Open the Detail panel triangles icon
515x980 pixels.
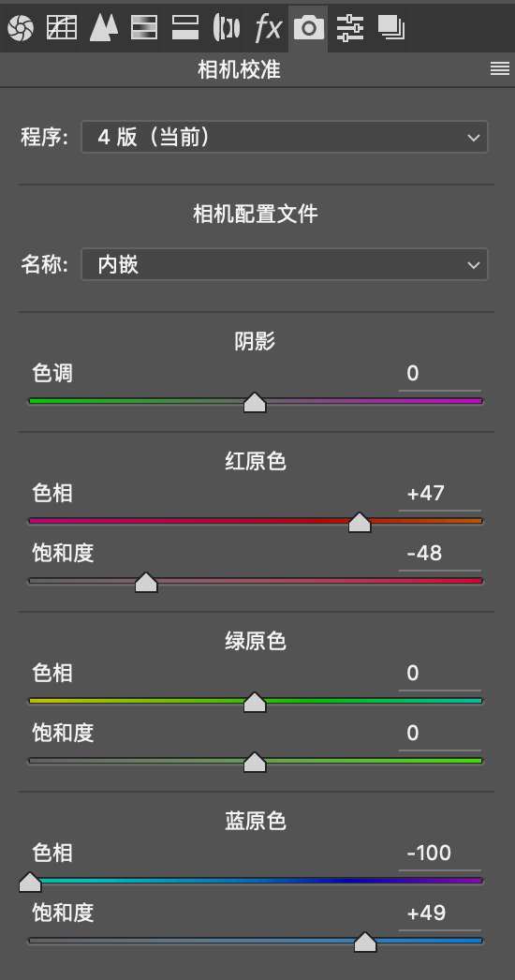(103, 28)
